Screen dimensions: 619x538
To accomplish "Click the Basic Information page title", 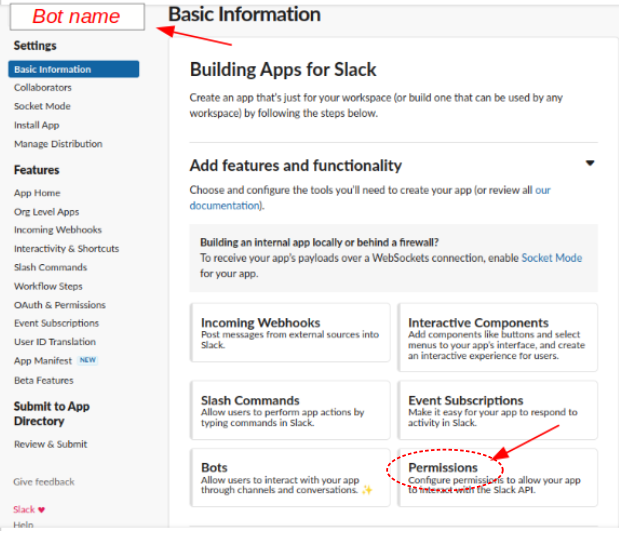I will click(244, 15).
